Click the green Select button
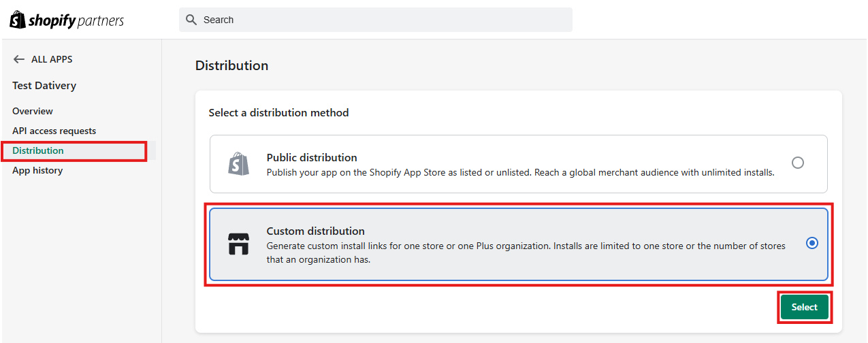This screenshot has height=343, width=868. click(805, 308)
